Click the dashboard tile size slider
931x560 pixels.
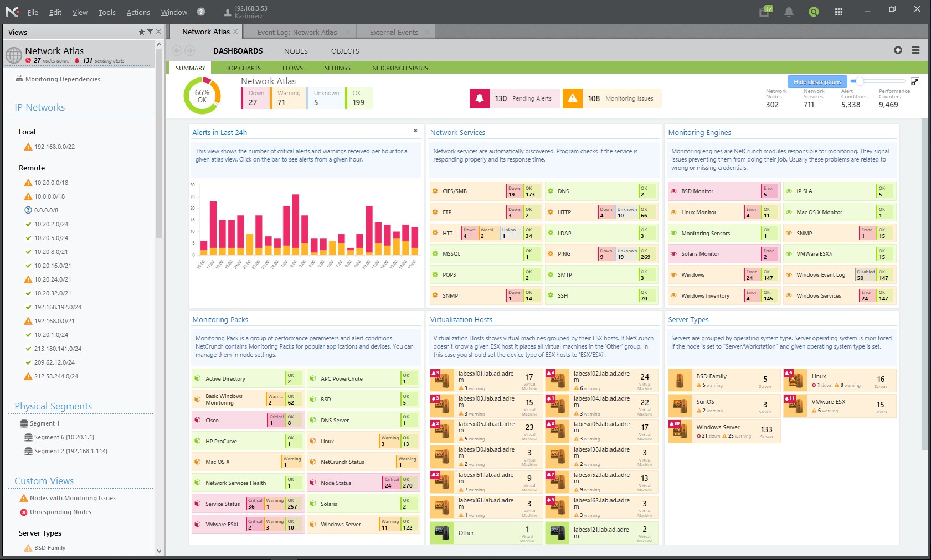pyautogui.click(x=878, y=81)
